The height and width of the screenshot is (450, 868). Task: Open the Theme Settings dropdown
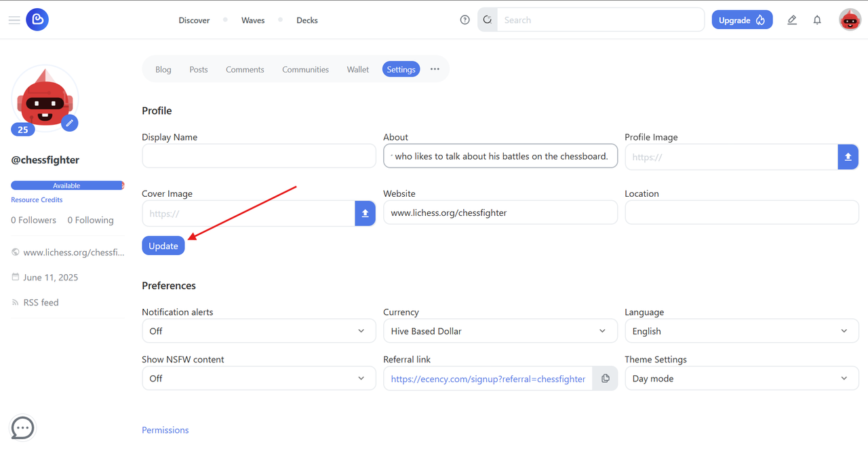742,378
